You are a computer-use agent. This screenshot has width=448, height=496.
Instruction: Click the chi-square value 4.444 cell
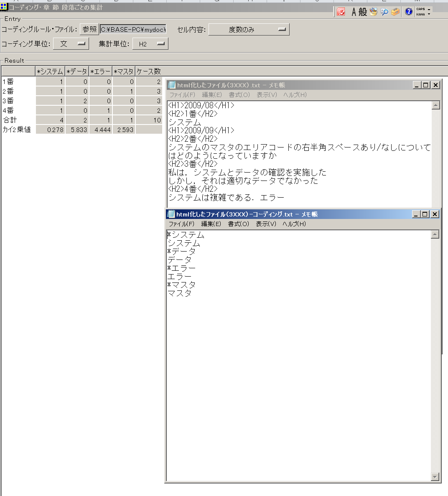tap(101, 130)
